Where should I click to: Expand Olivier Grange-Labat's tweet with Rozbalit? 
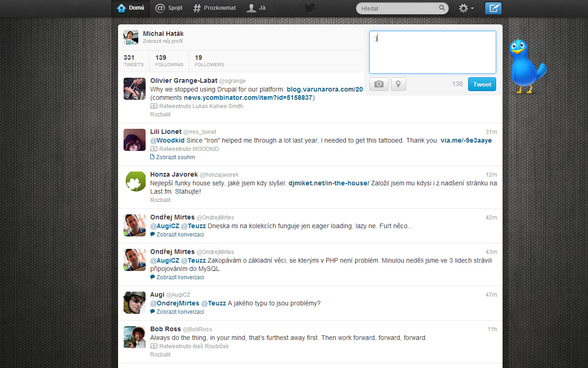(x=160, y=115)
